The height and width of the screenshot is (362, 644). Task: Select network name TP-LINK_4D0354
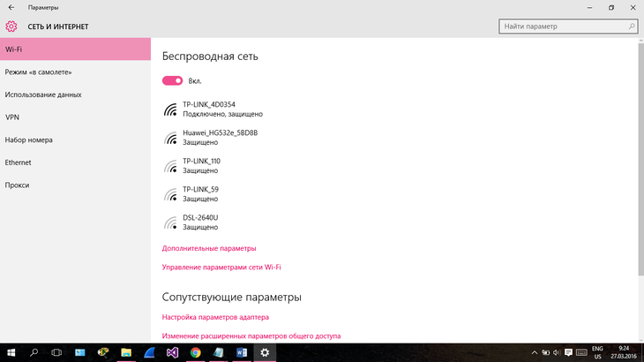pos(209,105)
